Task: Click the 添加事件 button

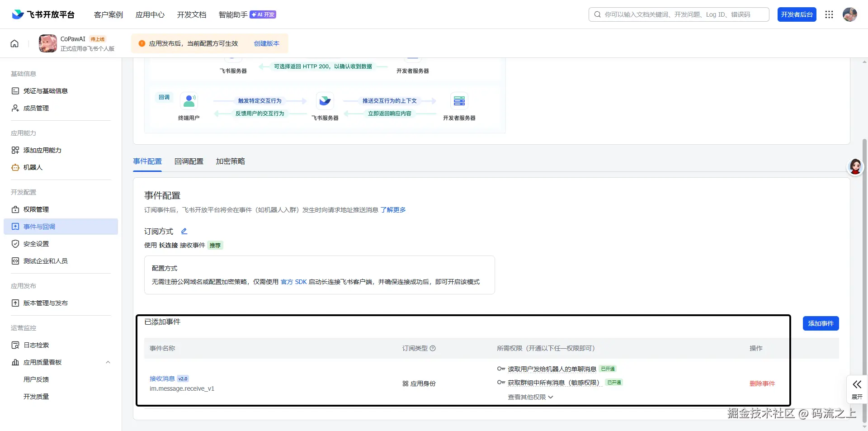Action: [821, 323]
